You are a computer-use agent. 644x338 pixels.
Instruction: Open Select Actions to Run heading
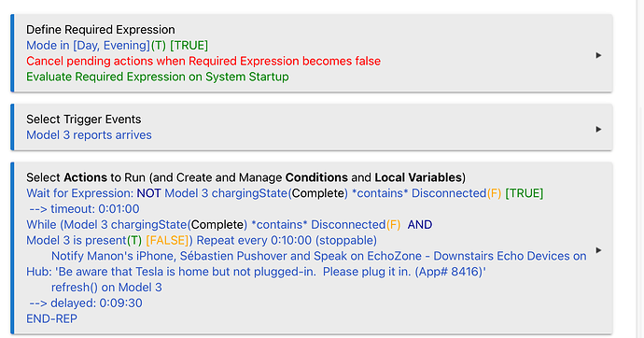[246, 177]
